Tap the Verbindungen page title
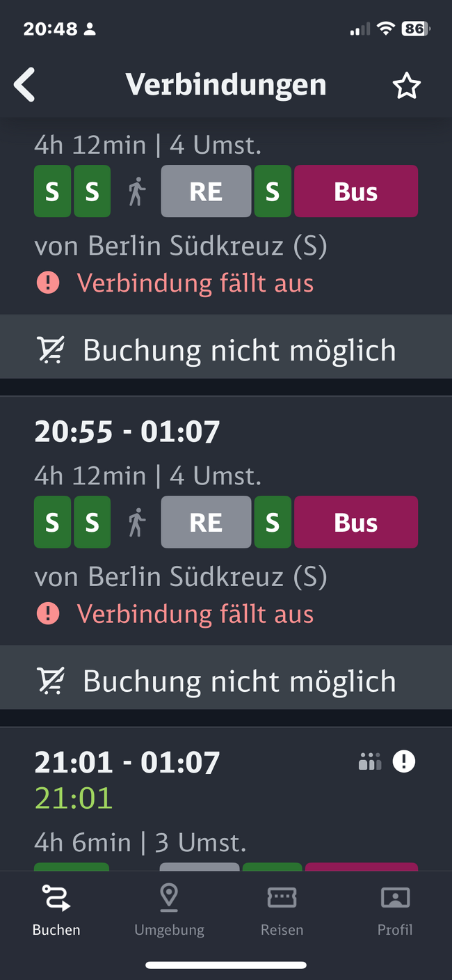 pos(226,85)
